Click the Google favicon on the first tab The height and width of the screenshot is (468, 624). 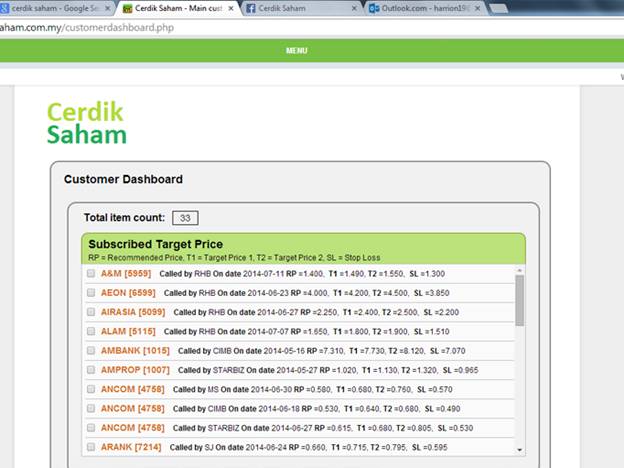[4, 8]
